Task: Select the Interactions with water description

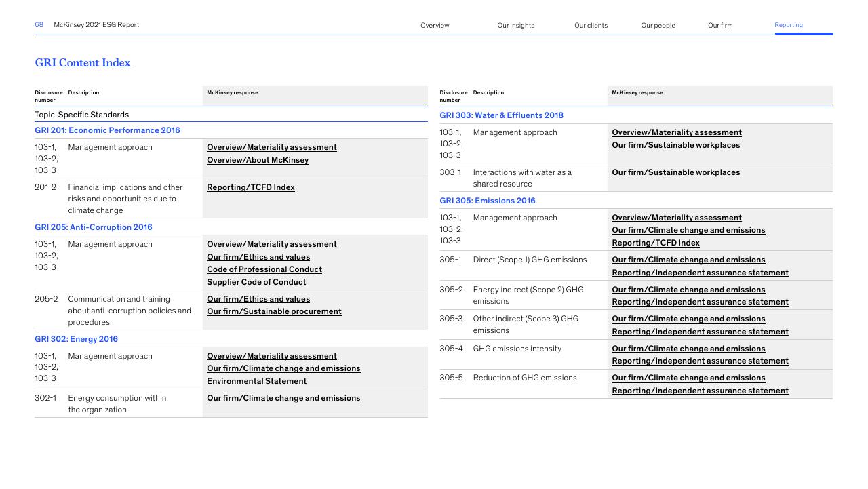Action: pyautogui.click(x=522, y=178)
